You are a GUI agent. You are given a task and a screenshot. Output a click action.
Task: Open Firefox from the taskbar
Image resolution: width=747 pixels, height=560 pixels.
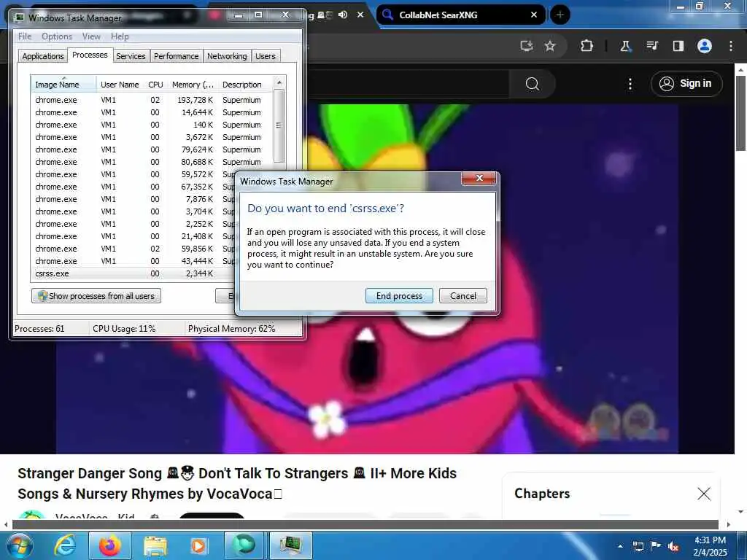click(x=110, y=545)
